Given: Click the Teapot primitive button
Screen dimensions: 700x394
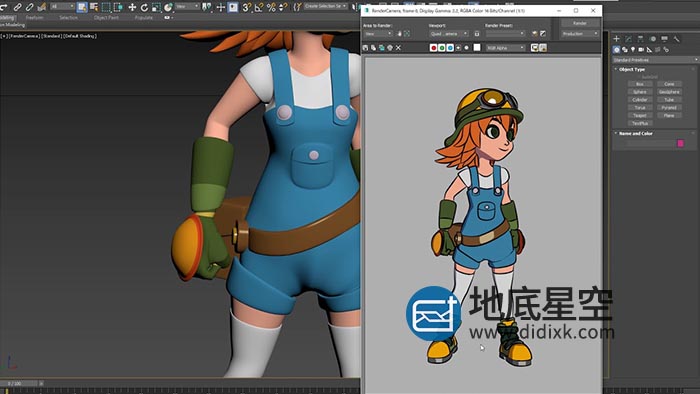Looking at the screenshot, I should (640, 116).
